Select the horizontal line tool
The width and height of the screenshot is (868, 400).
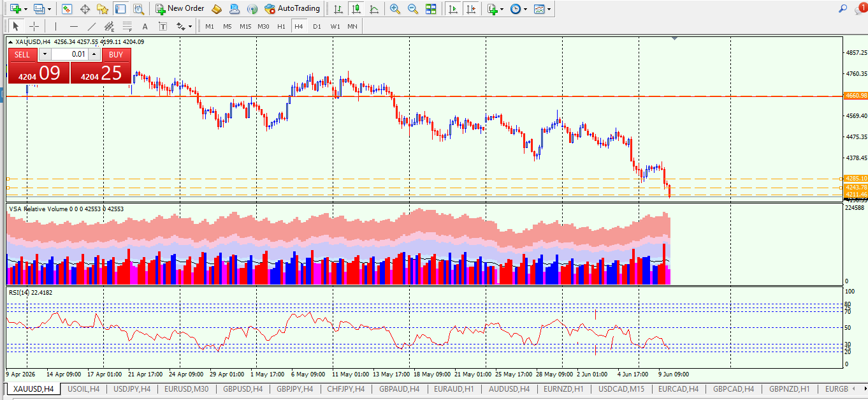point(73,26)
